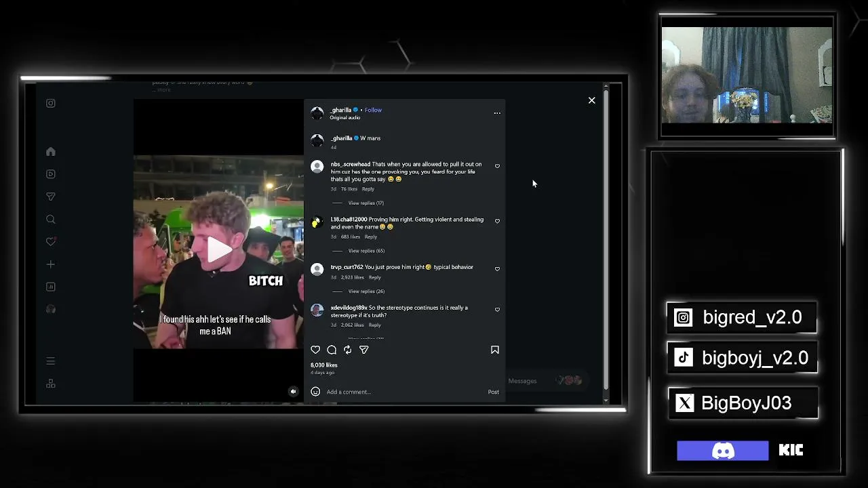Screen dimensions: 868x488
Task: Reply to the trvp_curt762 comment
Action: point(375,277)
